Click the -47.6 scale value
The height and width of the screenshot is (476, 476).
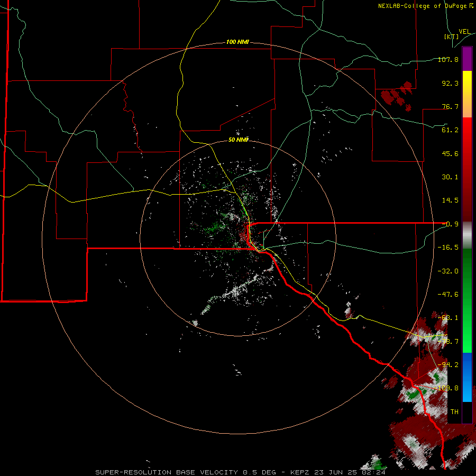coord(448,295)
